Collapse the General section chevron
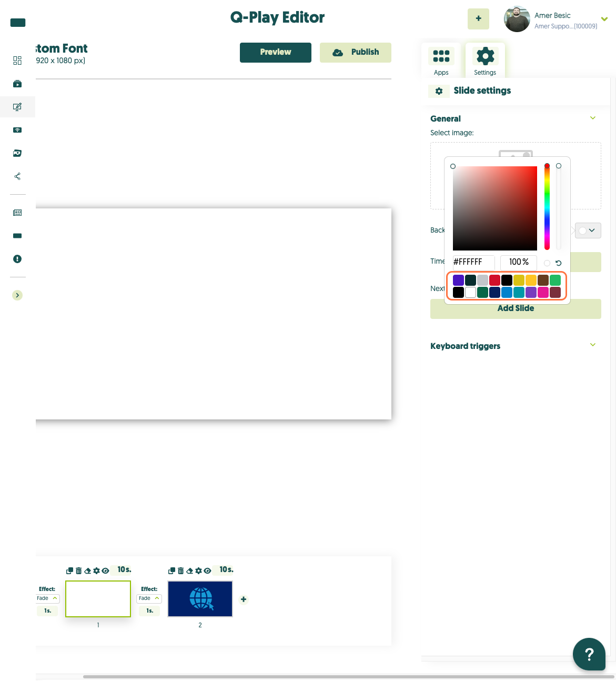The height and width of the screenshot is (681, 616). click(593, 118)
